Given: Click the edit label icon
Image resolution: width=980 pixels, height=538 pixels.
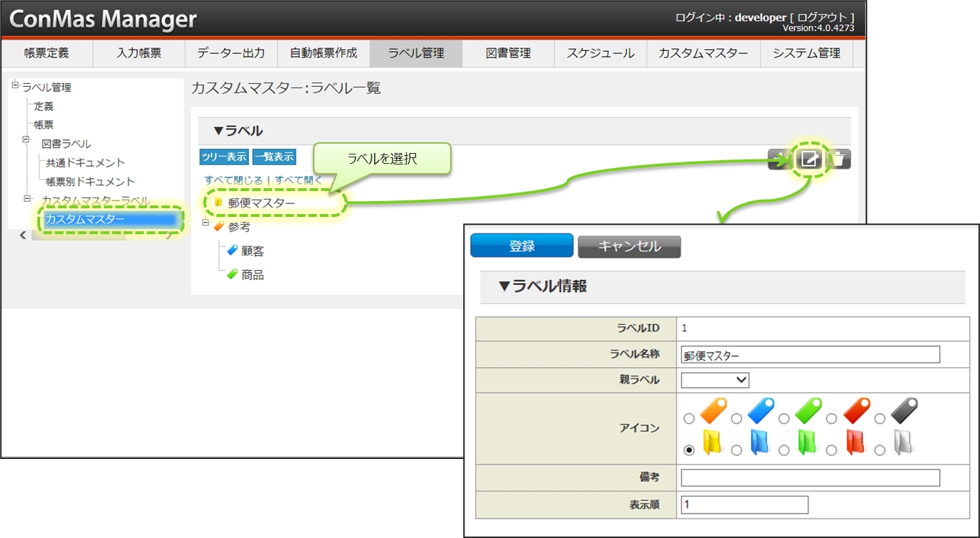Looking at the screenshot, I should 810,159.
